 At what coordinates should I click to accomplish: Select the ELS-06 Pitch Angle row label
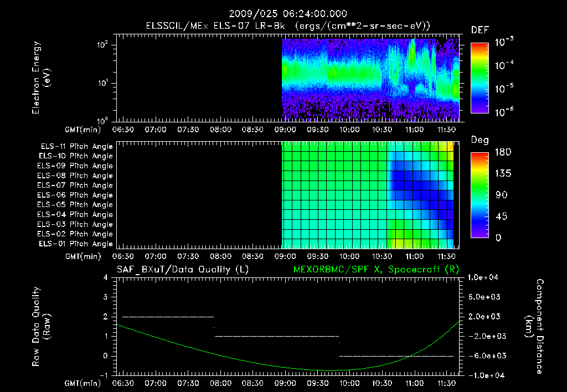pos(75,195)
